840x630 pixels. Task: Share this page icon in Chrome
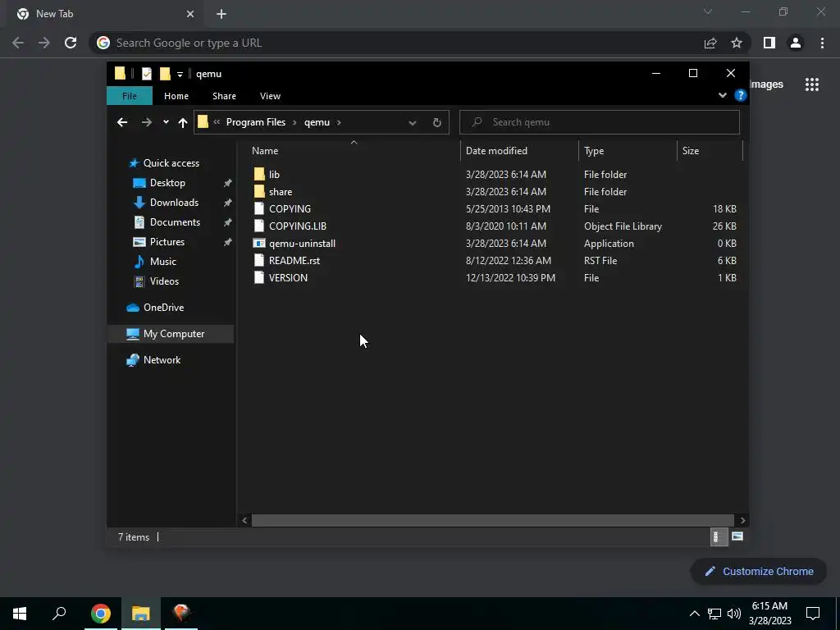[710, 43]
